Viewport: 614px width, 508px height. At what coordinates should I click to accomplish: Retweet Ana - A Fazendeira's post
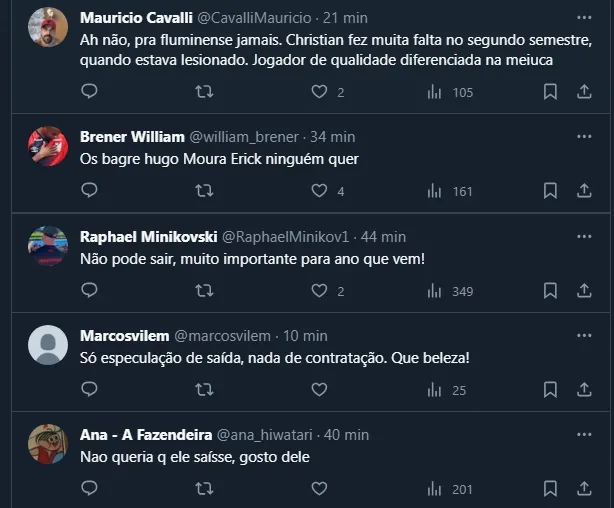(204, 489)
